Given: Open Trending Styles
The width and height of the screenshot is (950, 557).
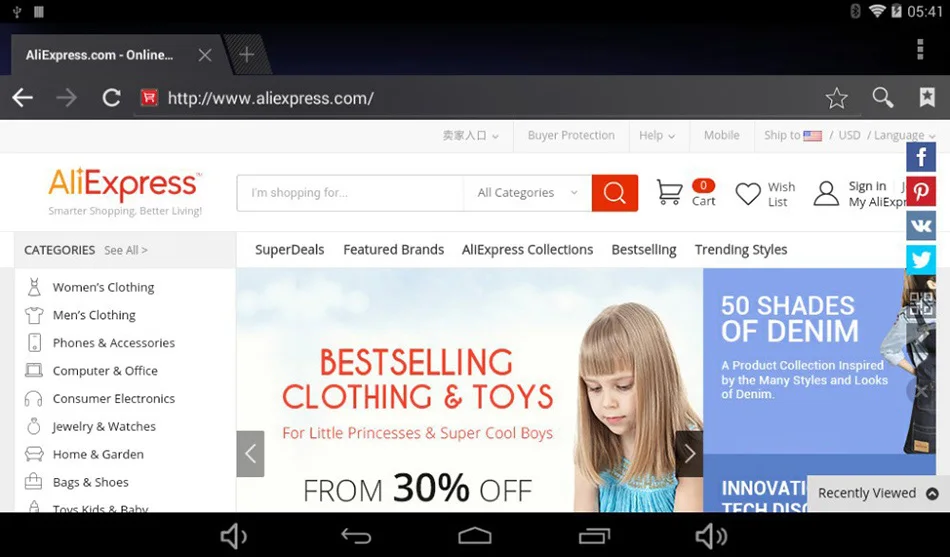Looking at the screenshot, I should pos(741,250).
